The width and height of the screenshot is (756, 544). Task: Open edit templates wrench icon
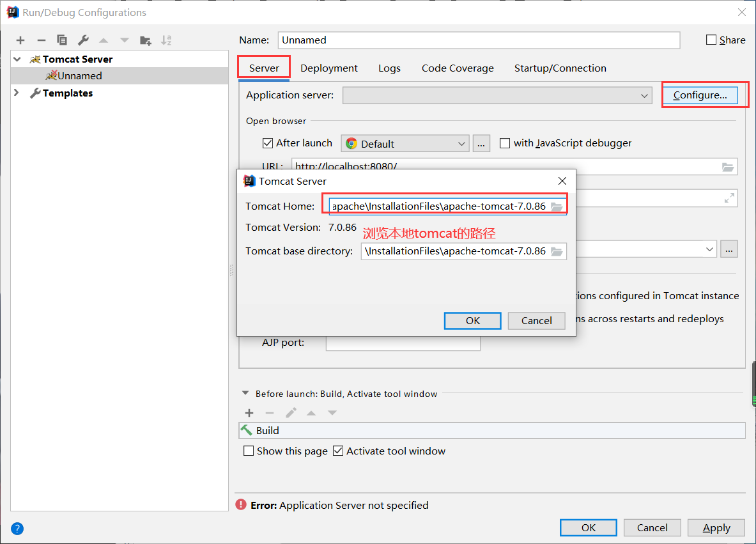tap(82, 40)
